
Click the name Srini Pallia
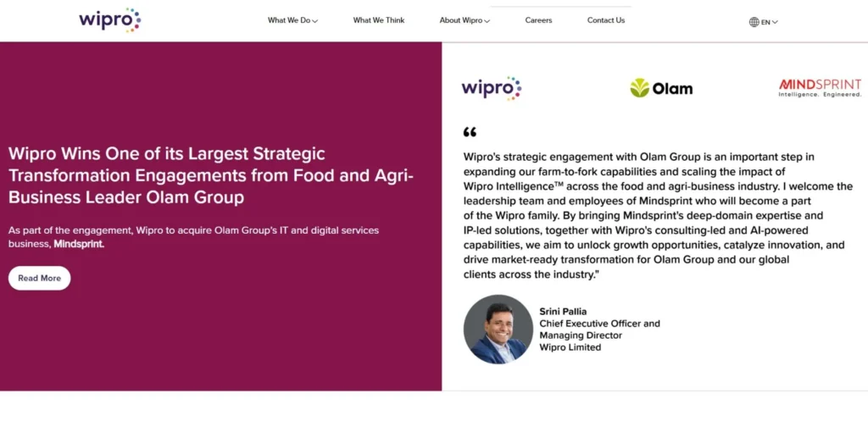[x=563, y=312]
